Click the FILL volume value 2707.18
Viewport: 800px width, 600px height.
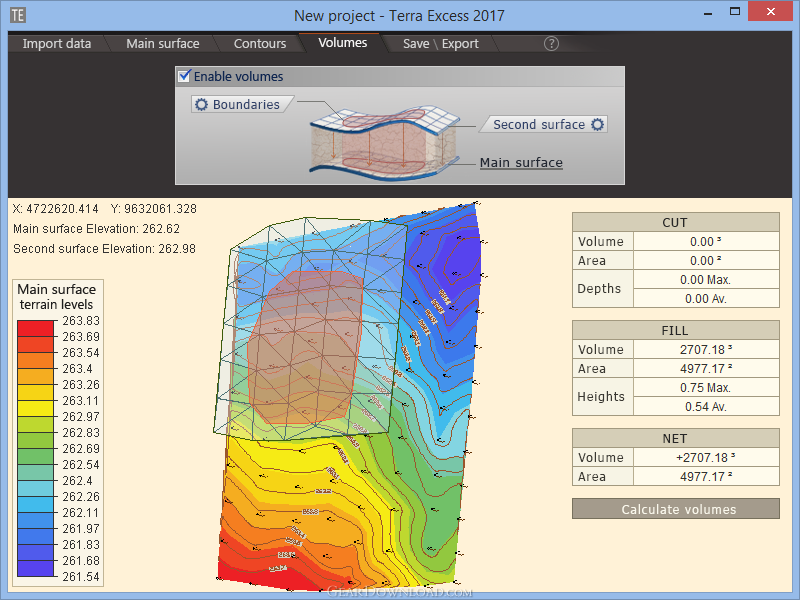click(x=706, y=349)
